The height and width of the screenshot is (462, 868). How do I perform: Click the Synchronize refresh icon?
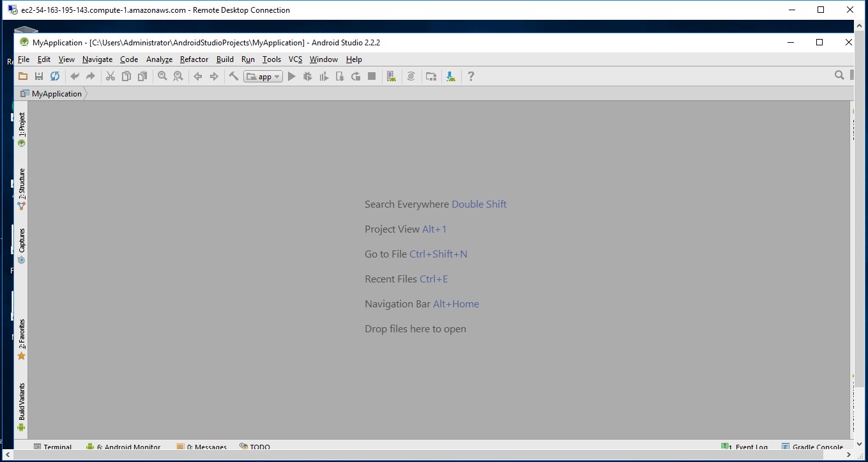tap(55, 76)
